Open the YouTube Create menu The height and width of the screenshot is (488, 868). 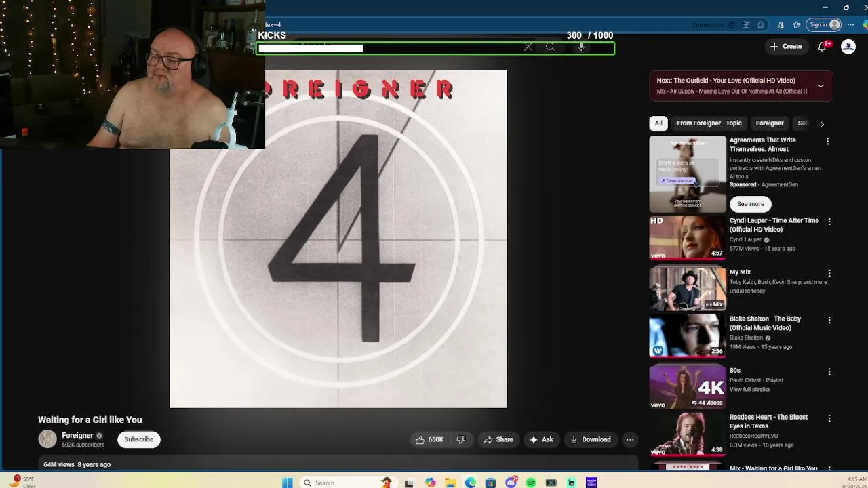(786, 46)
